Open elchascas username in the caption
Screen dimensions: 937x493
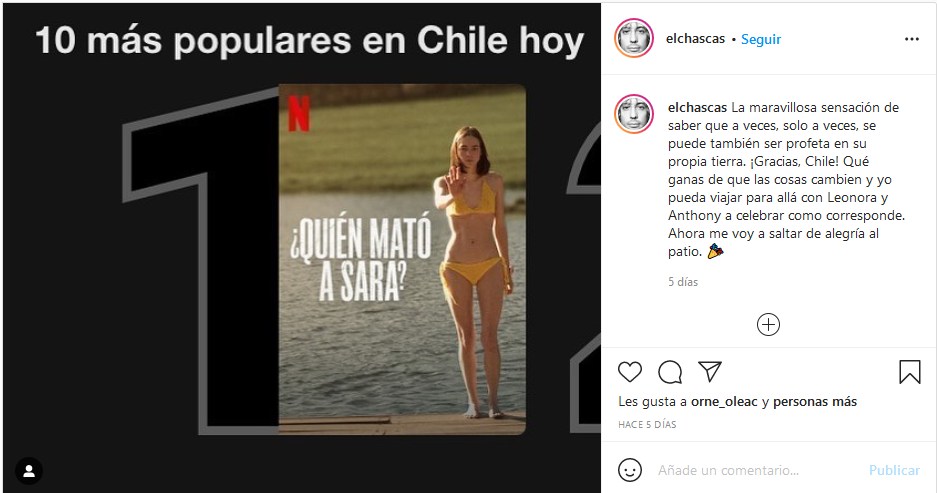pos(697,108)
